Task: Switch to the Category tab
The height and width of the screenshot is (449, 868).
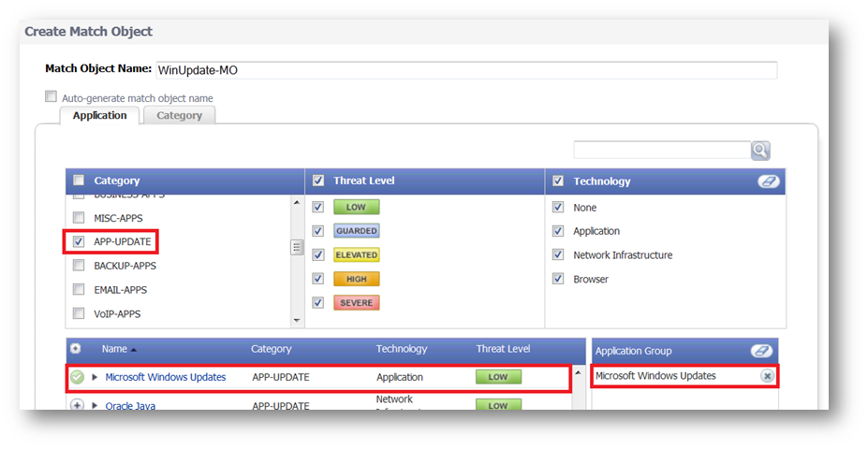Action: (179, 115)
